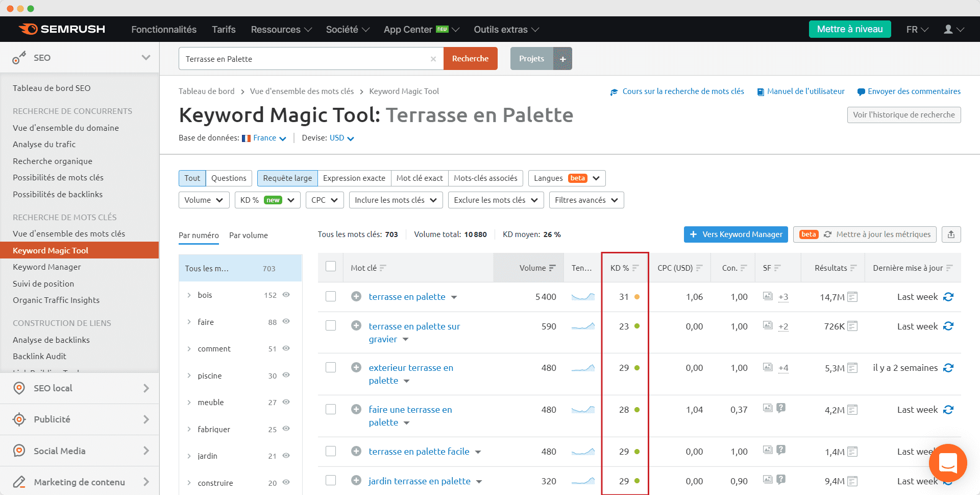This screenshot has width=980, height=495.
Task: Check the terrasse en palette sur gravier checkbox
Action: 331,325
